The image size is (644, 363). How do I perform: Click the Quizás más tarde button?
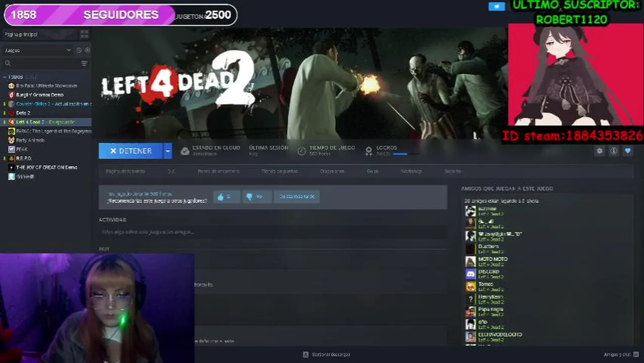pyautogui.click(x=297, y=197)
